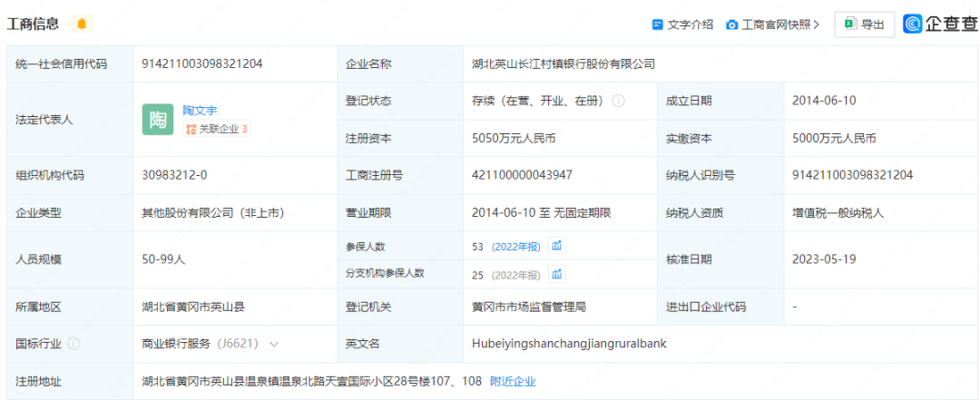Select approval date 2023-05-19
Screen dimensions: 980x400
824,259
